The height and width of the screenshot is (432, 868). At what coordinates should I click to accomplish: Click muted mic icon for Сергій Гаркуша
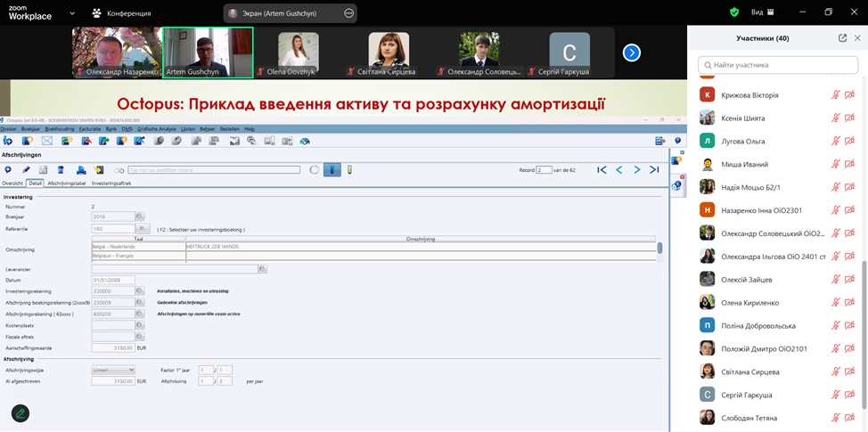point(835,395)
